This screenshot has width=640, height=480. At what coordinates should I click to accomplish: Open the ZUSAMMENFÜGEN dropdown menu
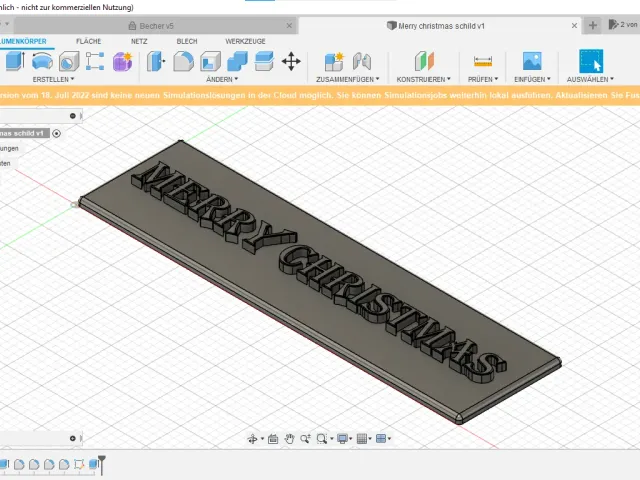click(x=348, y=79)
